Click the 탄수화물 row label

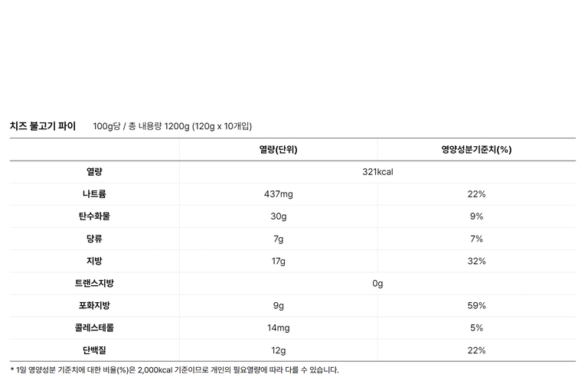94,216
